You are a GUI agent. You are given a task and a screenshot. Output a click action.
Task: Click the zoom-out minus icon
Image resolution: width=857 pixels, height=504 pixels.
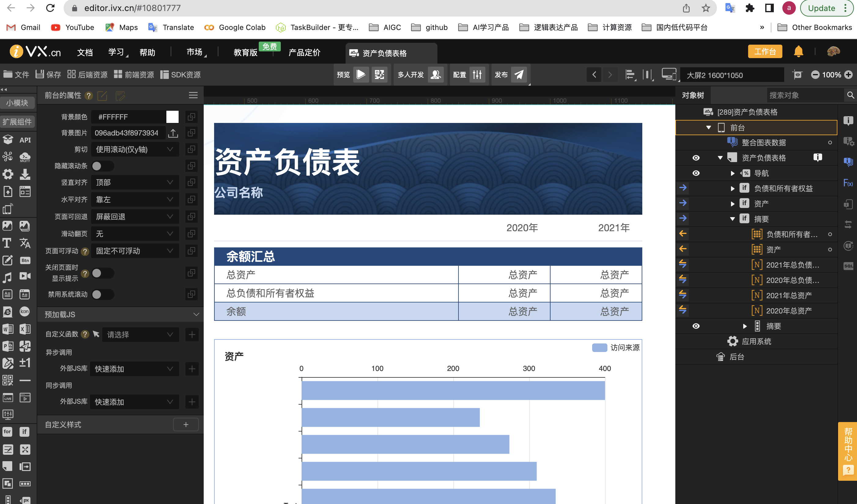click(x=815, y=75)
